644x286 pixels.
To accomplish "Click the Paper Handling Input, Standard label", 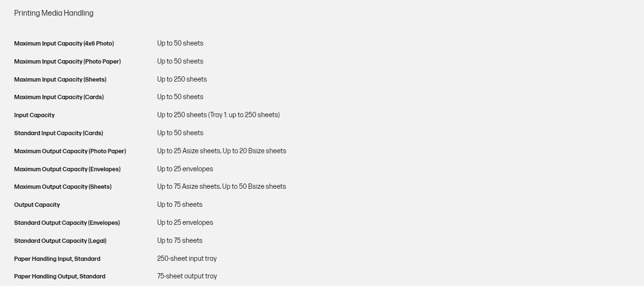I will [57, 259].
